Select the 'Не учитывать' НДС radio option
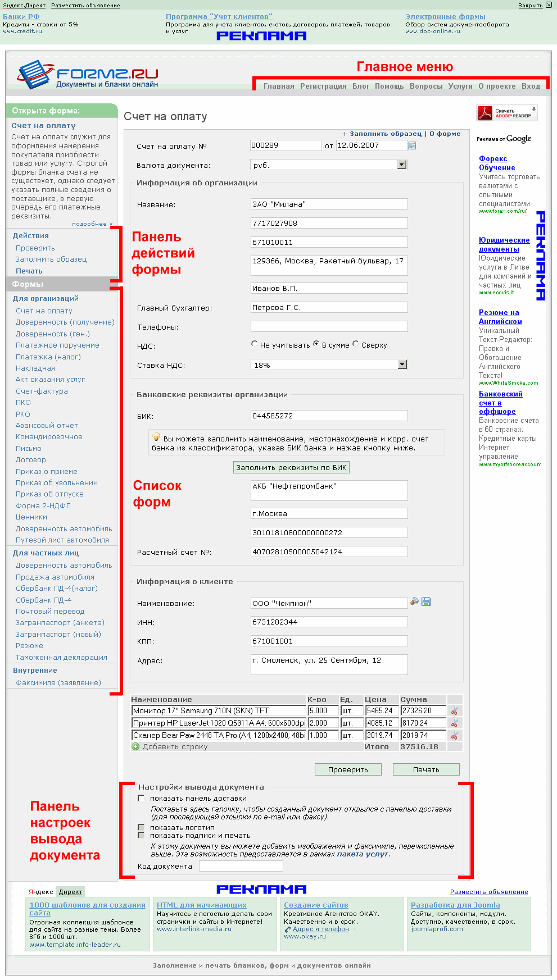Screen dimensions: 557x980 (x=254, y=344)
